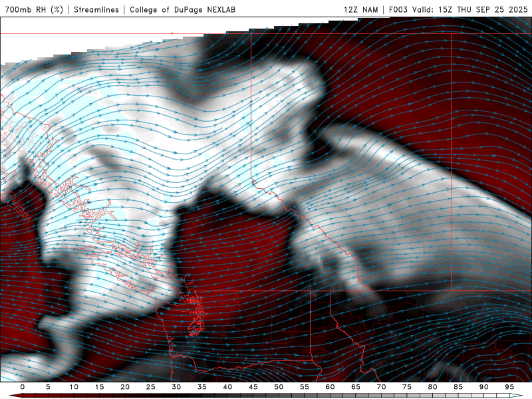Click the "85" scale label

pyautogui.click(x=458, y=387)
